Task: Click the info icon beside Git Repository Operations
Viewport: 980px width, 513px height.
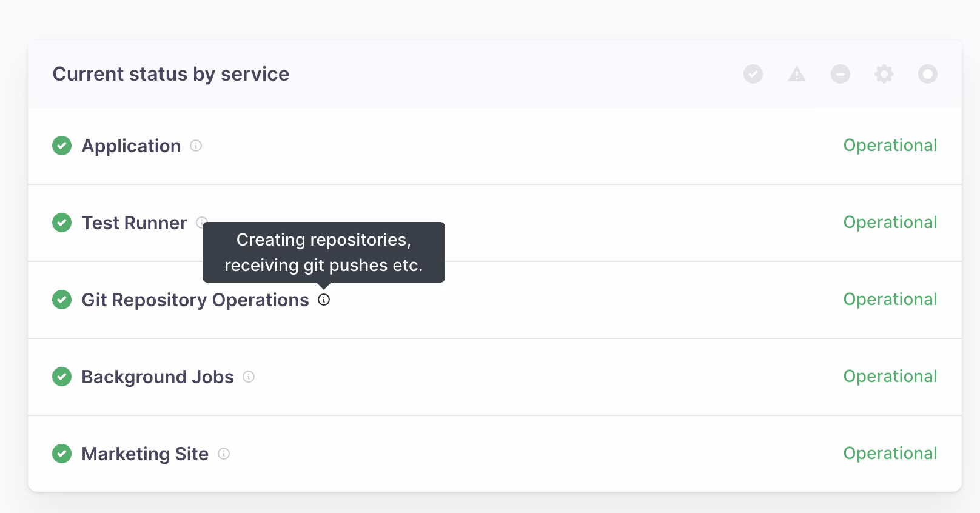Action: click(324, 300)
